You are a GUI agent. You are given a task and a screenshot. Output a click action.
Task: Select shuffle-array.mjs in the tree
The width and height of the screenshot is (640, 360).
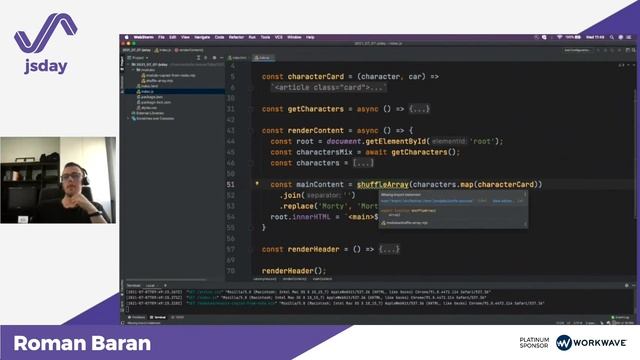tap(157, 80)
